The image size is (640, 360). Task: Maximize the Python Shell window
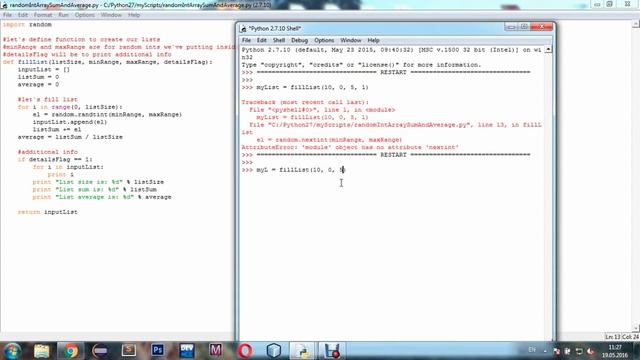pos(524,27)
